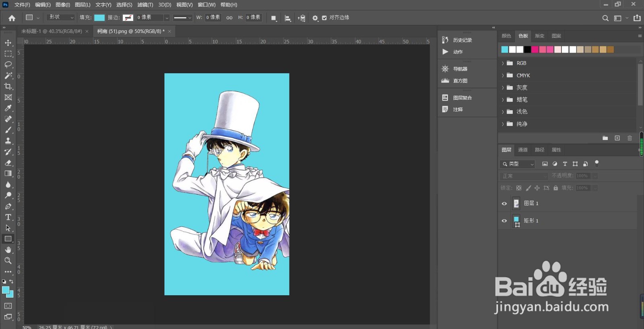The image size is (644, 329).
Task: Select the Blur tool
Action: pos(8,185)
